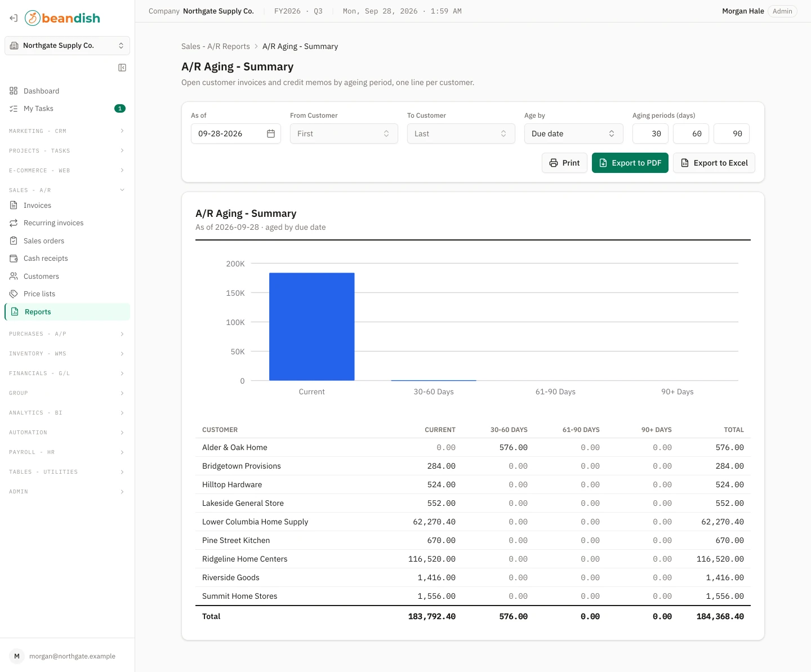Click the Export to Excel button
The image size is (811, 672).
pos(714,163)
